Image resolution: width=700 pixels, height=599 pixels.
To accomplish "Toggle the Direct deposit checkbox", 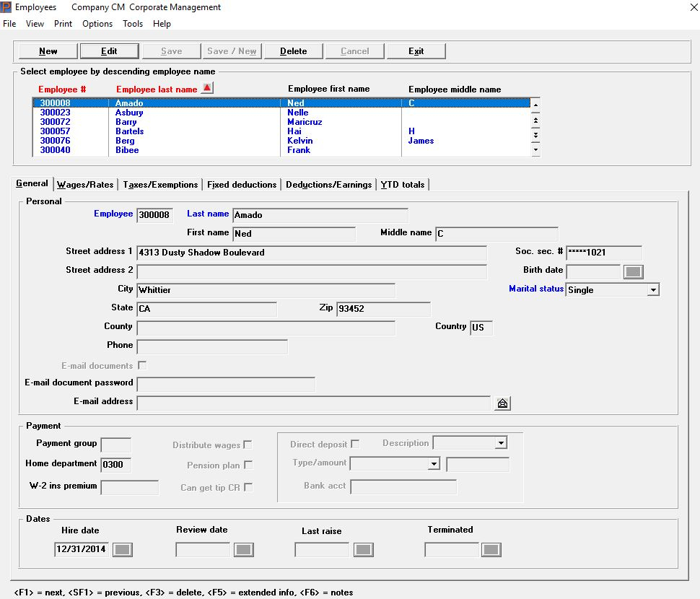I will pyautogui.click(x=355, y=445).
